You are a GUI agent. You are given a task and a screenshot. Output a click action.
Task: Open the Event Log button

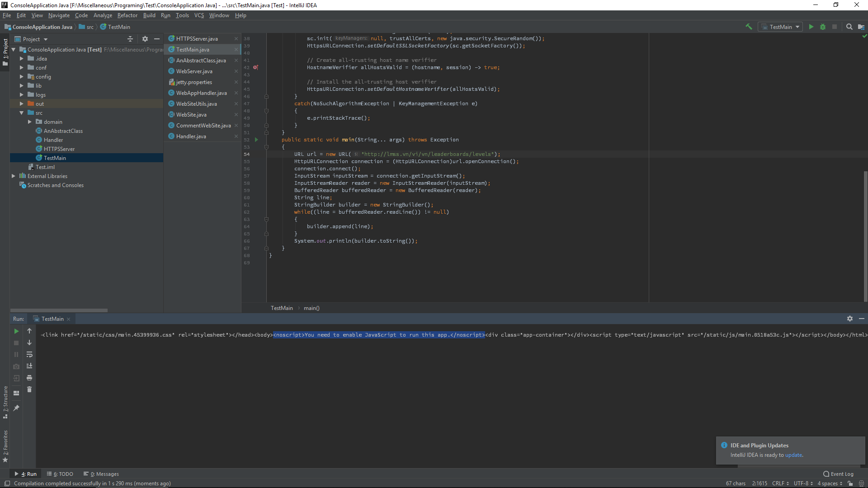839,474
